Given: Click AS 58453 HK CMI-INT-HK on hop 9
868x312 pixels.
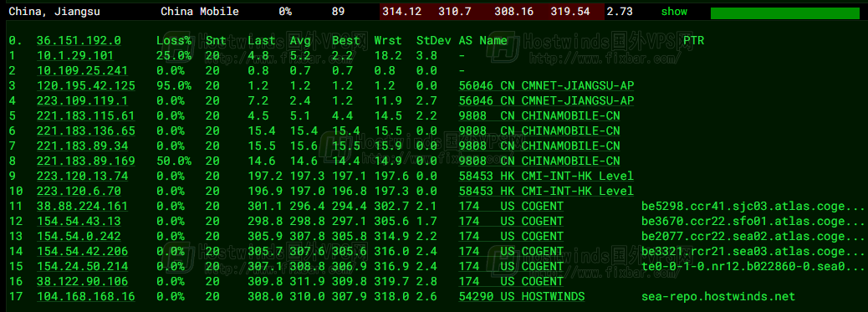Looking at the screenshot, I should tap(546, 176).
